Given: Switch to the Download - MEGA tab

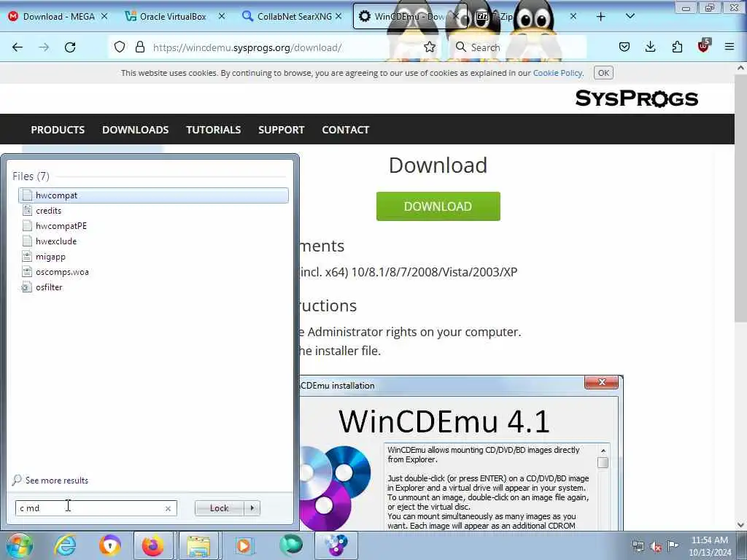Looking at the screenshot, I should (58, 16).
